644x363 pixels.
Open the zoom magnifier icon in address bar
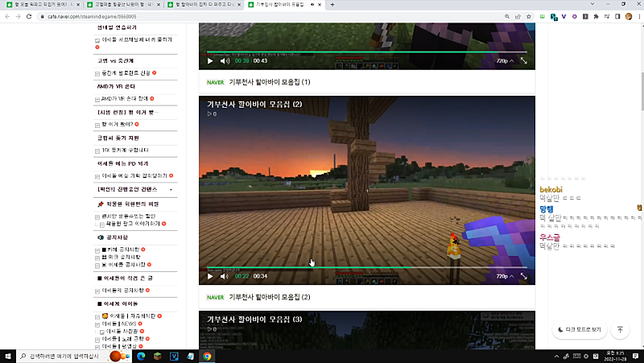tap(507, 16)
